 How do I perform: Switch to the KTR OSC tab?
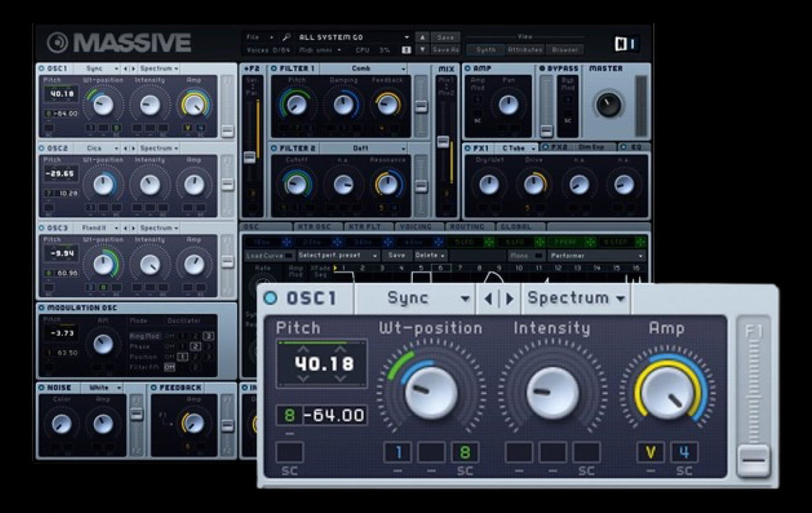coord(318,227)
